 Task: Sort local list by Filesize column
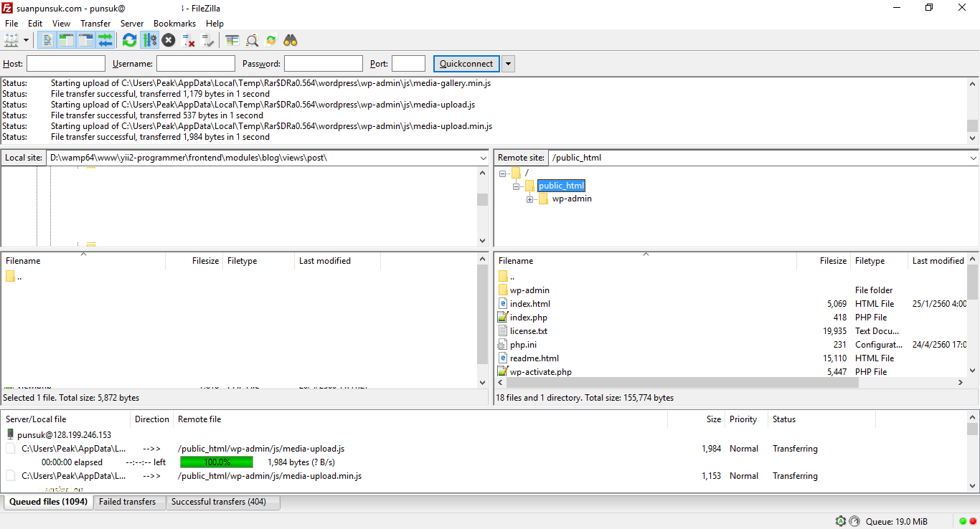coord(194,261)
